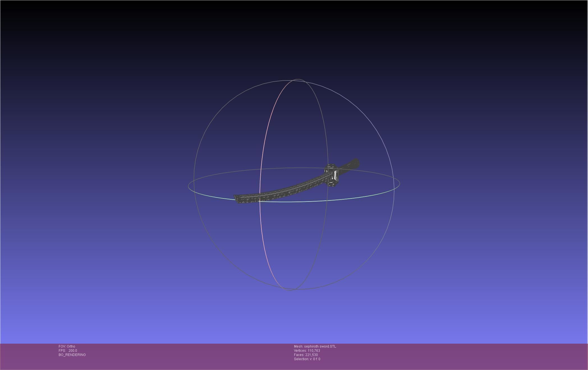The width and height of the screenshot is (588, 370).
Task: Click the Vertices: 110,763 count text
Action: tap(307, 351)
